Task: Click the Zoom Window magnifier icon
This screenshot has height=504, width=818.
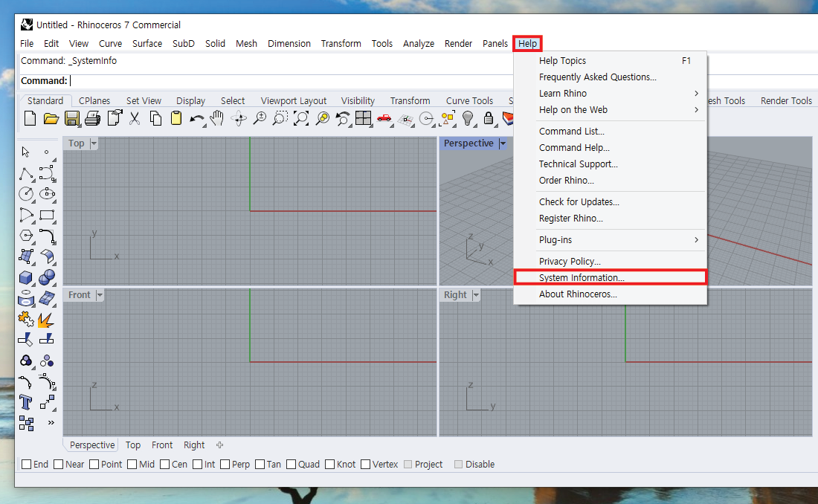Action: [280, 119]
